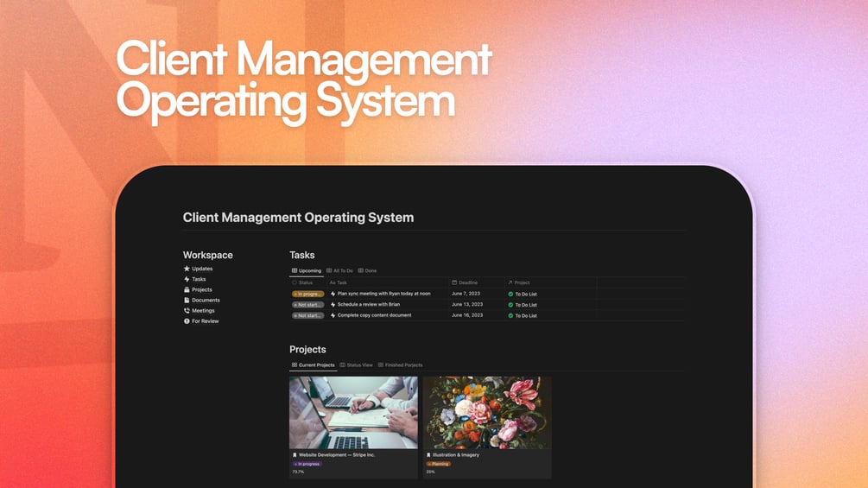Open Website Development — Stripe Inc. title
This screenshot has height=488, width=868.
coord(337,455)
